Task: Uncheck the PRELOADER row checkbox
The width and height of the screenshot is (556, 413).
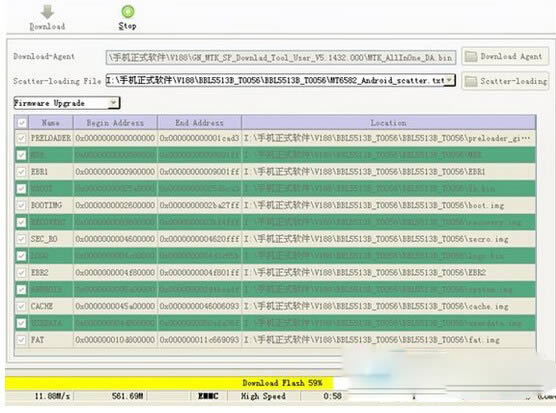Action: (22, 138)
